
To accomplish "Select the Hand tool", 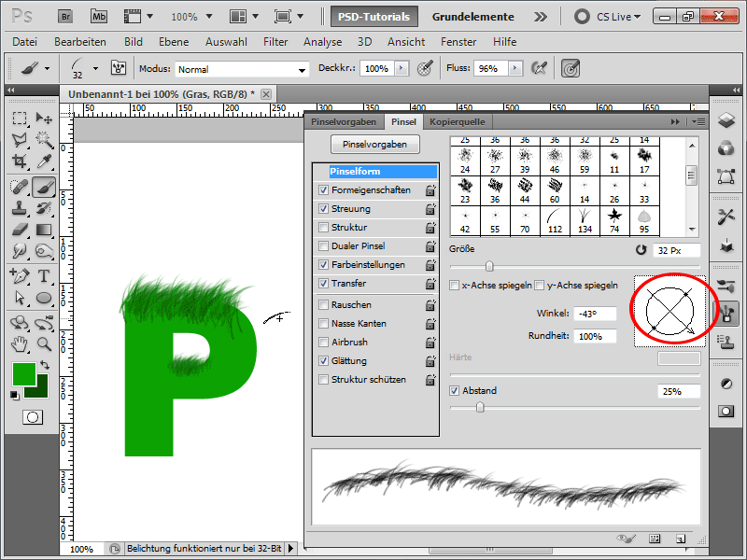I will pyautogui.click(x=20, y=343).
